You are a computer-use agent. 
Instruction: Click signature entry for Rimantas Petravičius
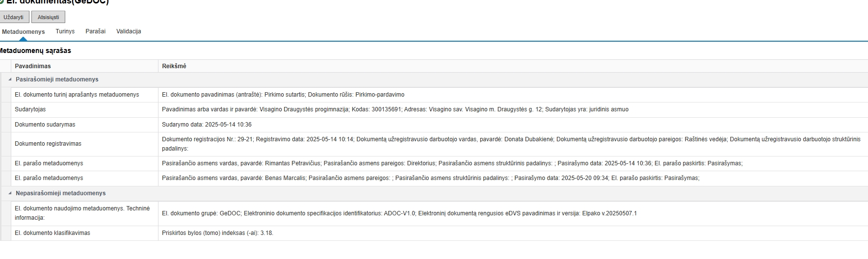[452, 163]
